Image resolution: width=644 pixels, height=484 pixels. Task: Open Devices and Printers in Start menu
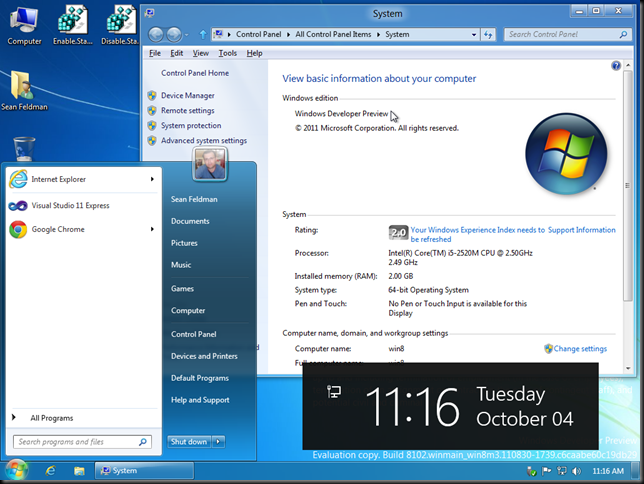point(204,356)
